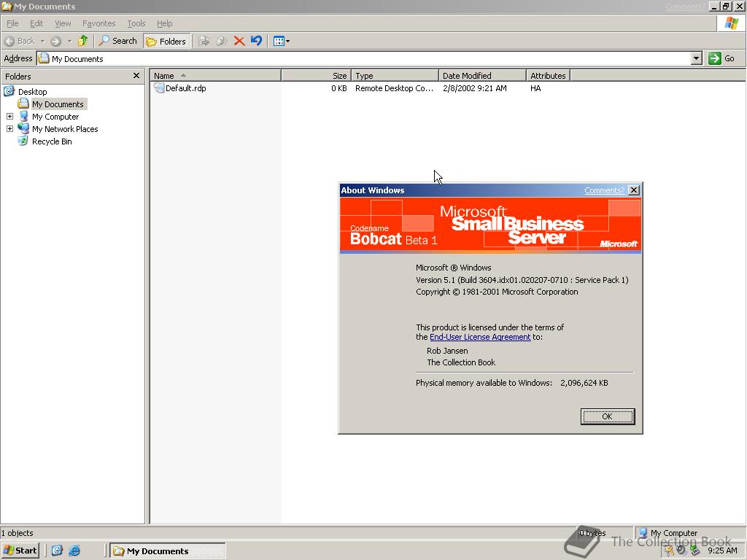Open the View menu
This screenshot has width=747, height=560.
tap(63, 23)
